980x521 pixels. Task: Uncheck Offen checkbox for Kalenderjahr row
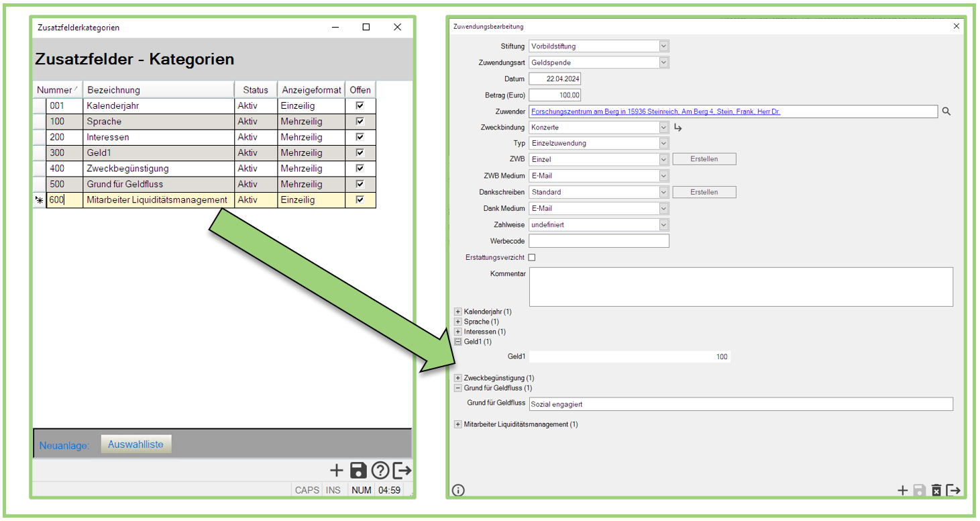click(x=360, y=106)
